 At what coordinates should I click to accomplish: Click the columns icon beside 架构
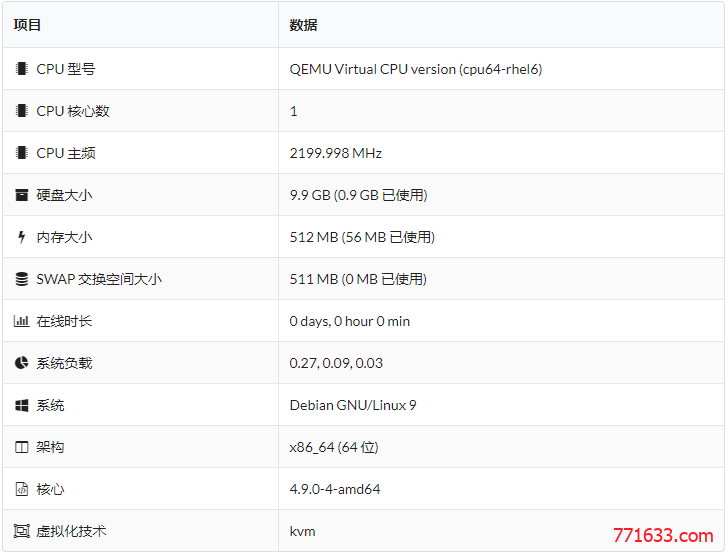click(x=21, y=447)
